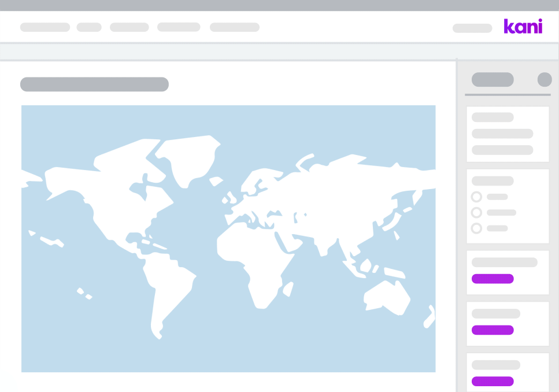Open the third navigation item in top bar
The width and height of the screenshot is (559, 392).
click(129, 27)
